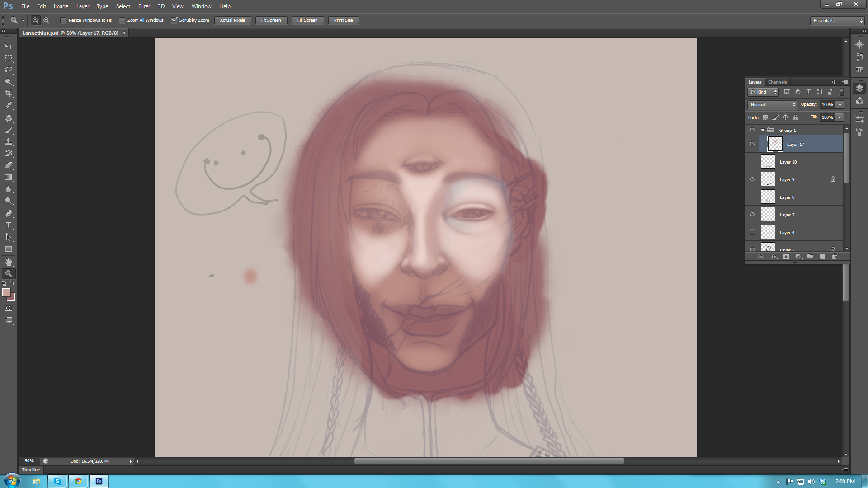The width and height of the screenshot is (868, 488).
Task: Open the blend mode Normal dropdown
Action: pyautogui.click(x=772, y=105)
